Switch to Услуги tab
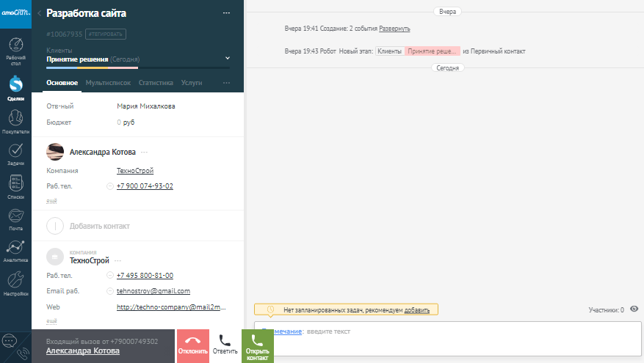Viewport: 644px width, 363px height. click(x=192, y=83)
